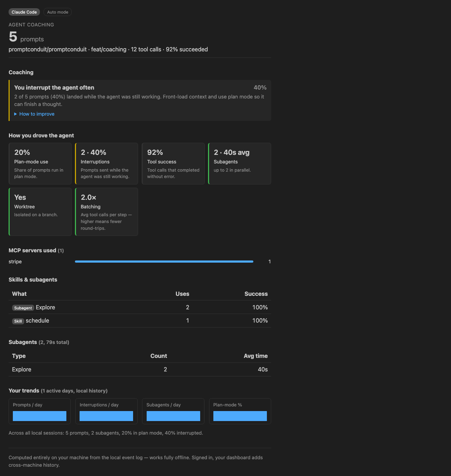Click the Avg time column header
Image resolution: width=451 pixels, height=476 pixels.
[256, 356]
